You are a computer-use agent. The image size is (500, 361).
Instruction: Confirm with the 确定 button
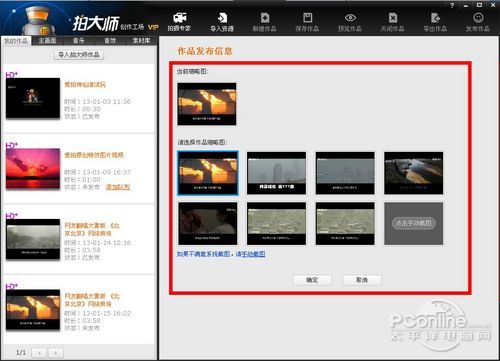click(312, 280)
